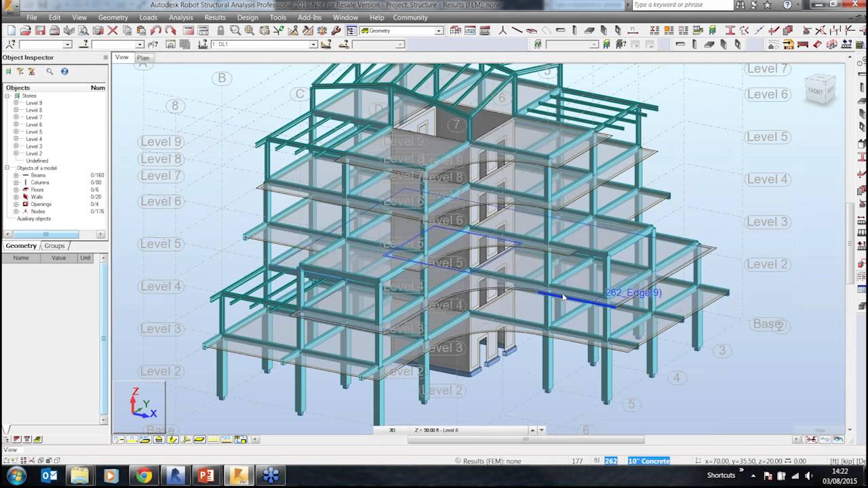Collapse the Objects of a model node
The width and height of the screenshot is (868, 488).
coord(7,168)
